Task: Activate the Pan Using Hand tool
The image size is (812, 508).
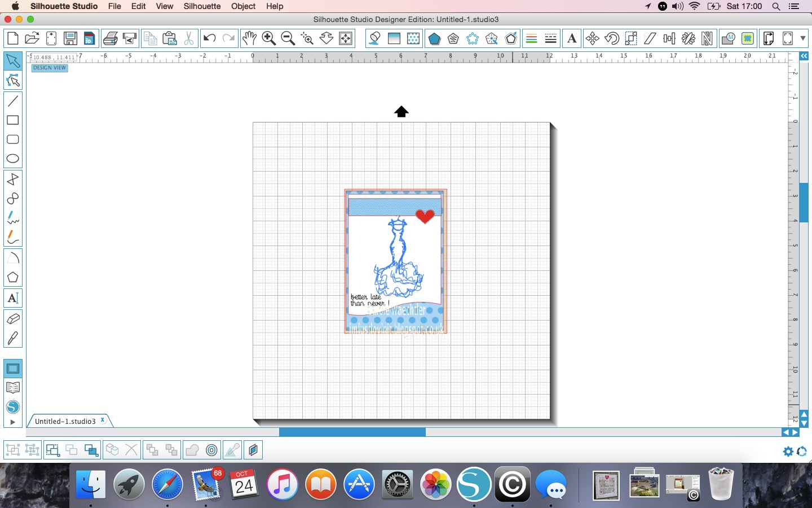Action: (x=249, y=38)
